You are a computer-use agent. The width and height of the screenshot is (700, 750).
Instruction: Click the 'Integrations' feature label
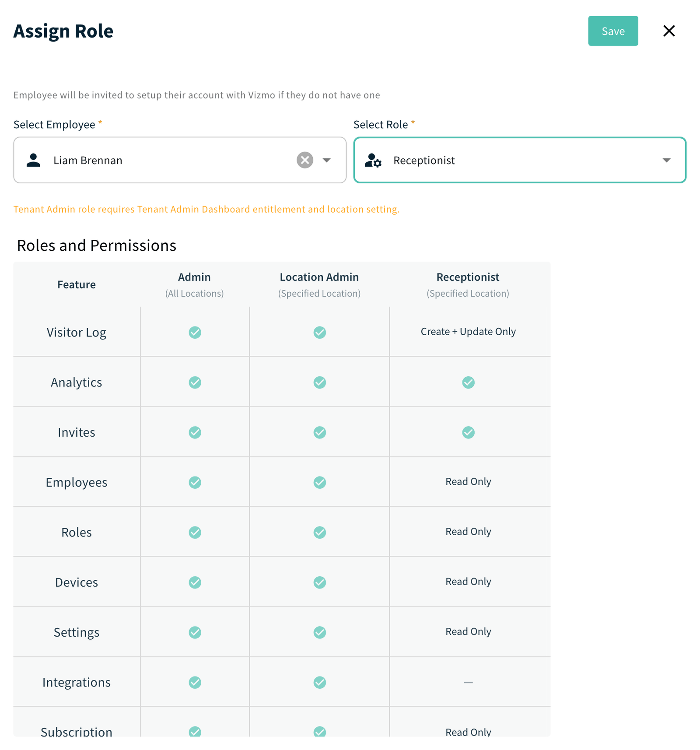[77, 683]
